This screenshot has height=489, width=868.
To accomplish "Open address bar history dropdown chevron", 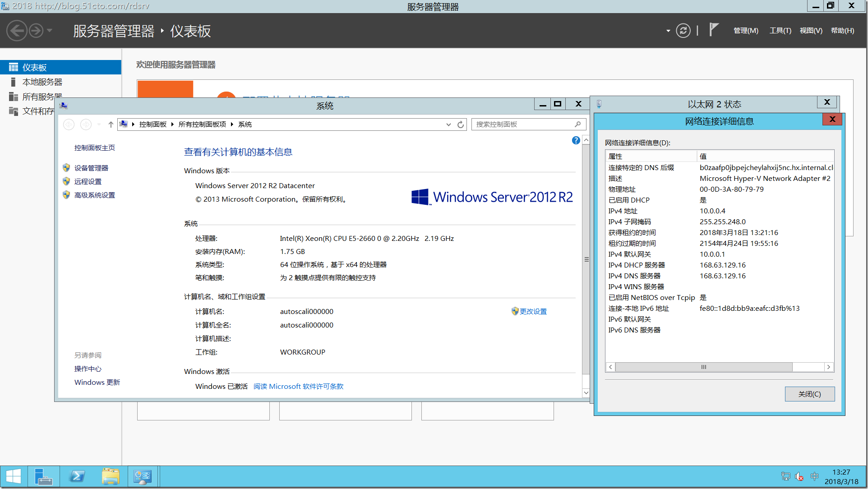I will click(448, 125).
